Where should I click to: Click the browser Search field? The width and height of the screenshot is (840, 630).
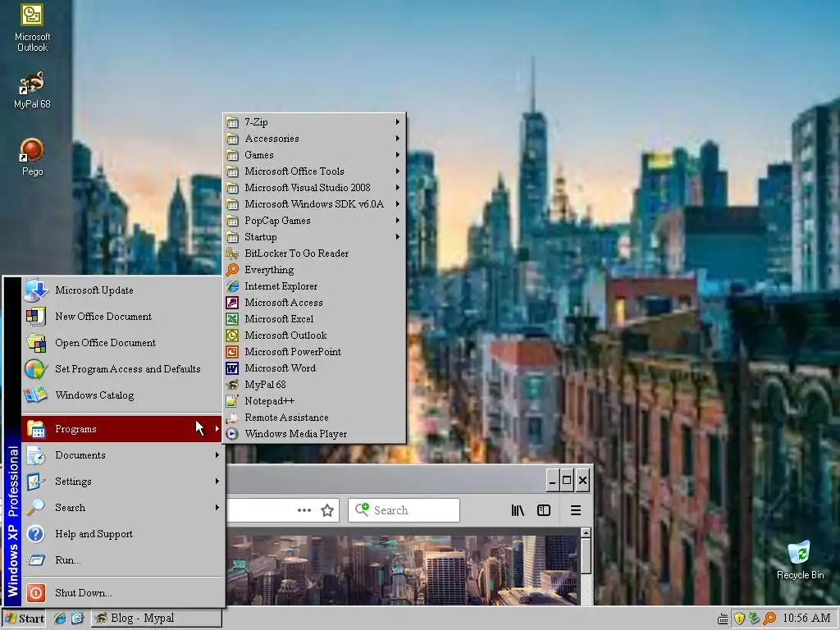coord(404,510)
